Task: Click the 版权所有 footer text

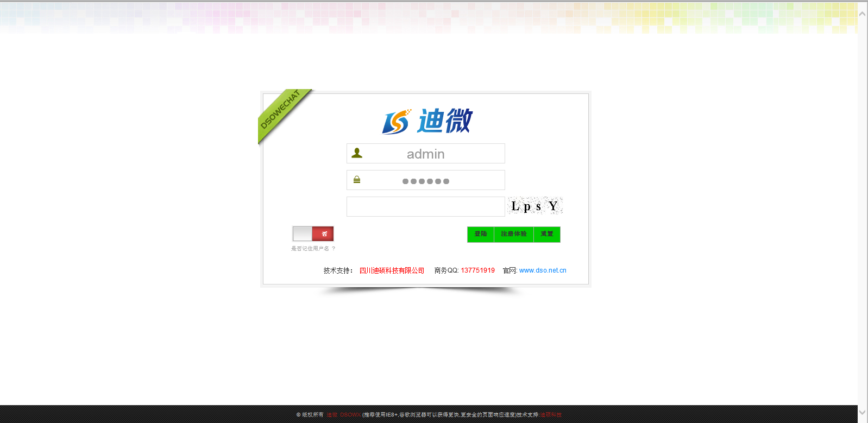Action: pos(313,415)
